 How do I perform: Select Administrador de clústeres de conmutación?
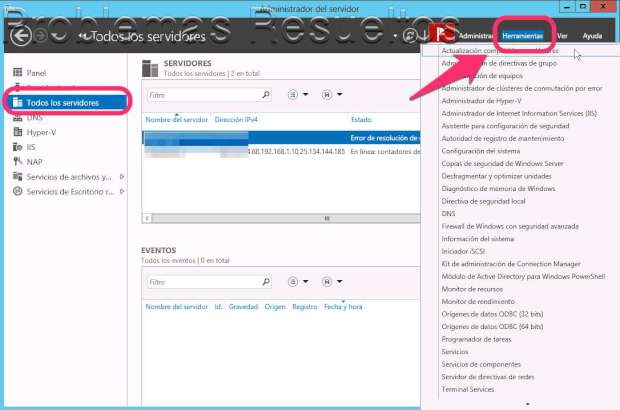[522, 88]
